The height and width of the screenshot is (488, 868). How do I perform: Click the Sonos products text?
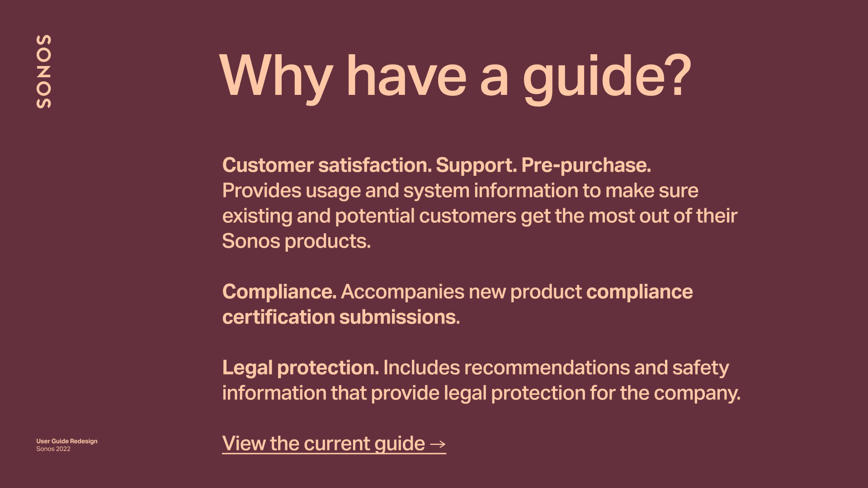pyautogui.click(x=296, y=241)
